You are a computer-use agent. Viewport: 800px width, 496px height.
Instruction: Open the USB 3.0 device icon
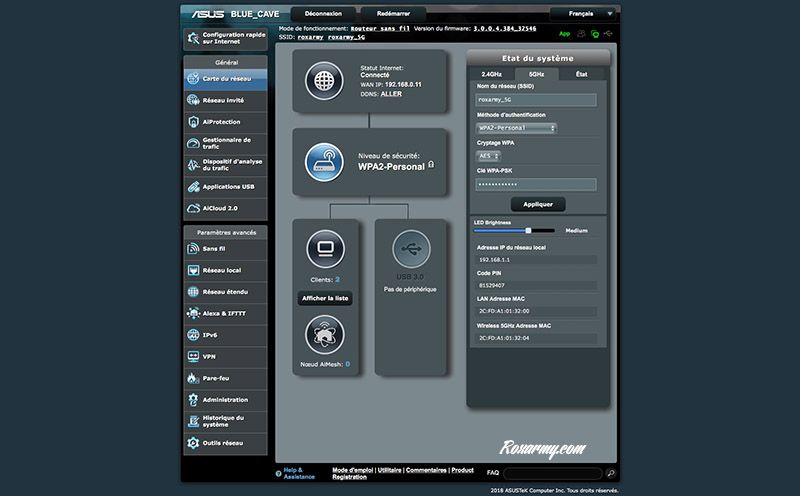[x=411, y=247]
